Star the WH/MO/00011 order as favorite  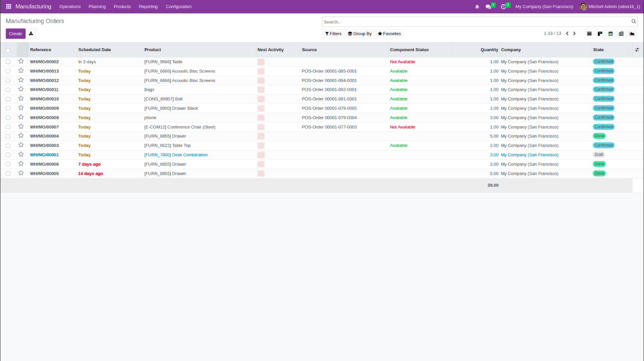tap(21, 90)
